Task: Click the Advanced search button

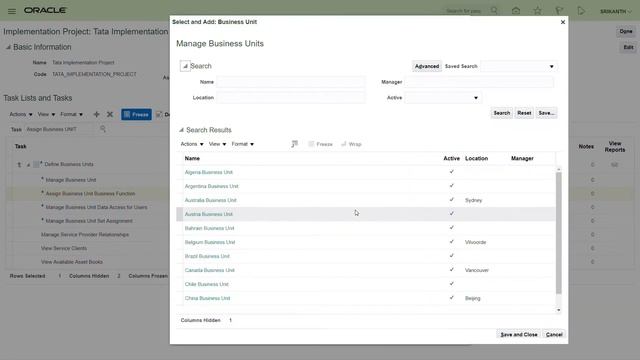Action: [427, 66]
